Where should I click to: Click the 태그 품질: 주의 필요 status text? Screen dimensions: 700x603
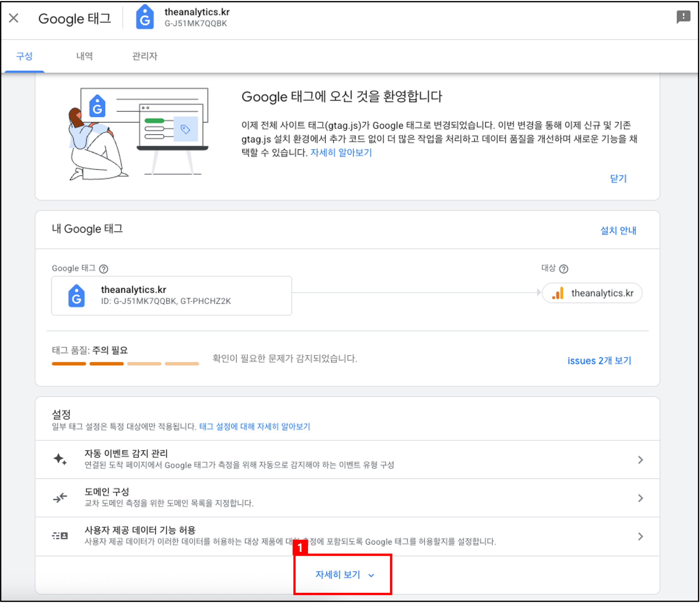pos(90,351)
